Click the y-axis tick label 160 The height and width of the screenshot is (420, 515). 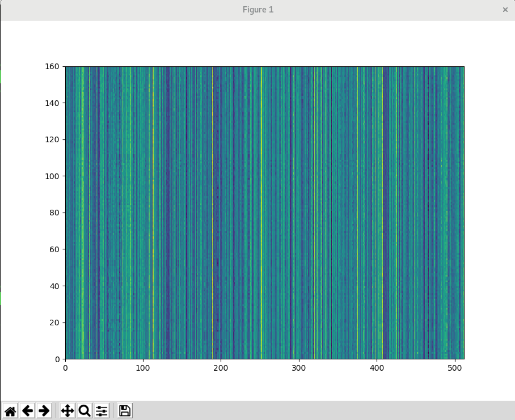tap(53, 66)
